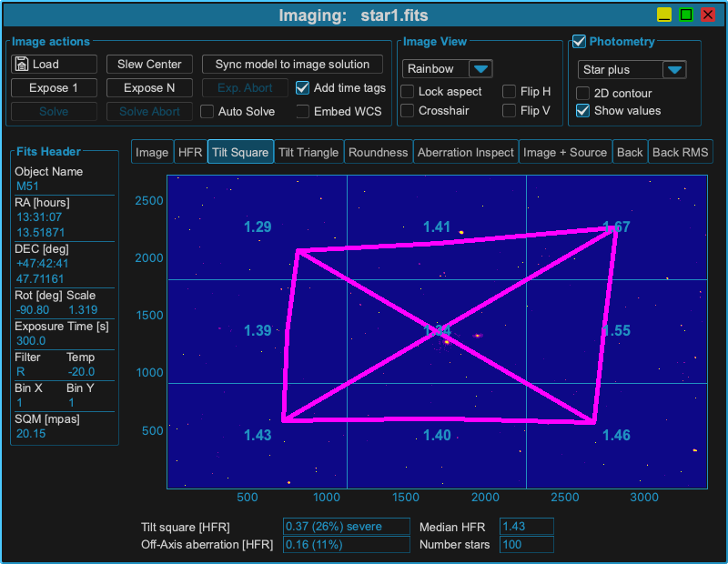
Task: Maximize the window with the green button
Action: click(686, 15)
